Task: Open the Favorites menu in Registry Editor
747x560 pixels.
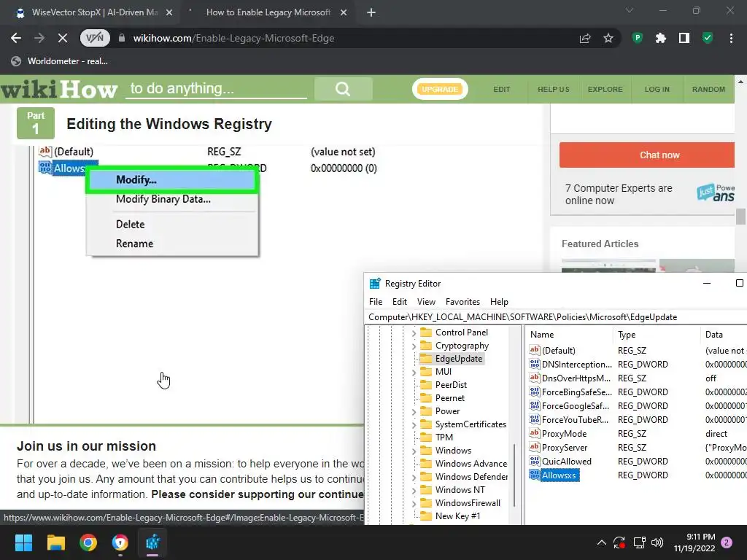Action: [462, 302]
